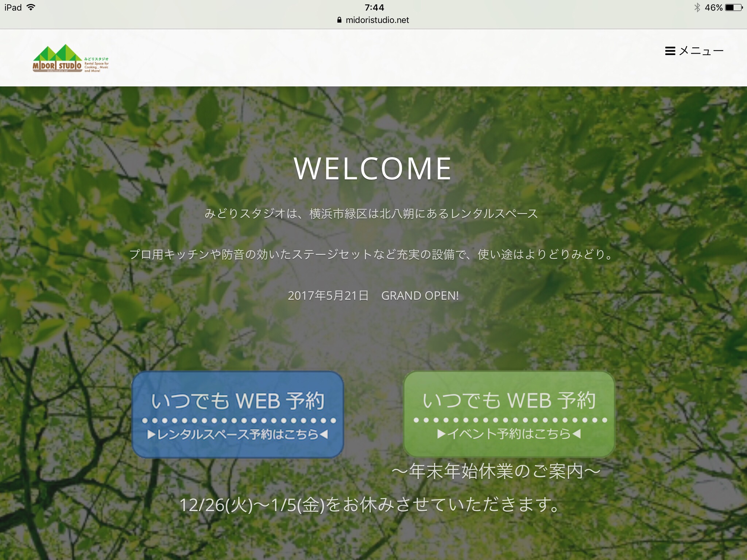Screen dimensions: 747x560
Task: Click the みどりスタジオは、横浜市緑区 intro line
Action: pyautogui.click(x=371, y=214)
